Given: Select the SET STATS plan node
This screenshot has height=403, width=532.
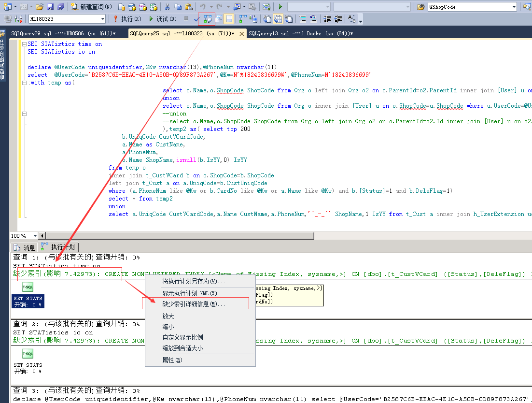Looking at the screenshot, I should tap(28, 298).
